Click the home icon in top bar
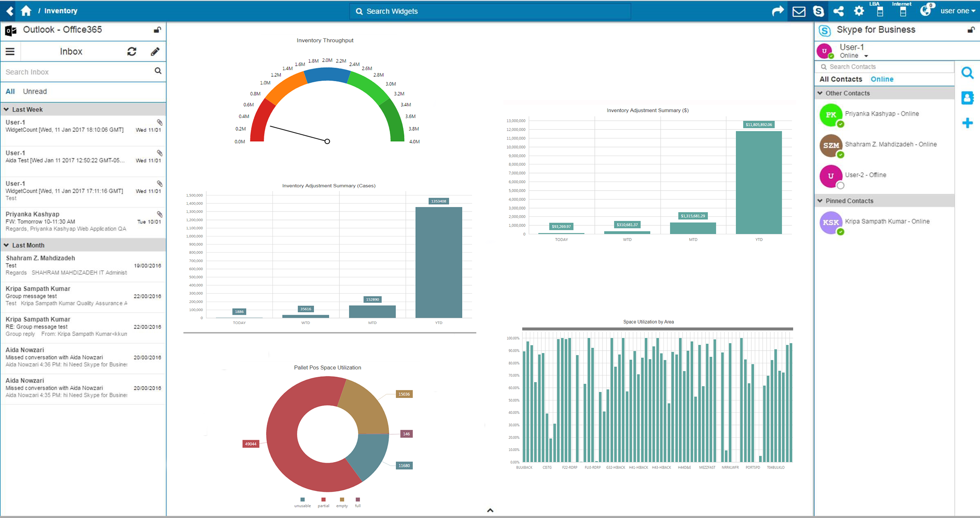 tap(26, 11)
